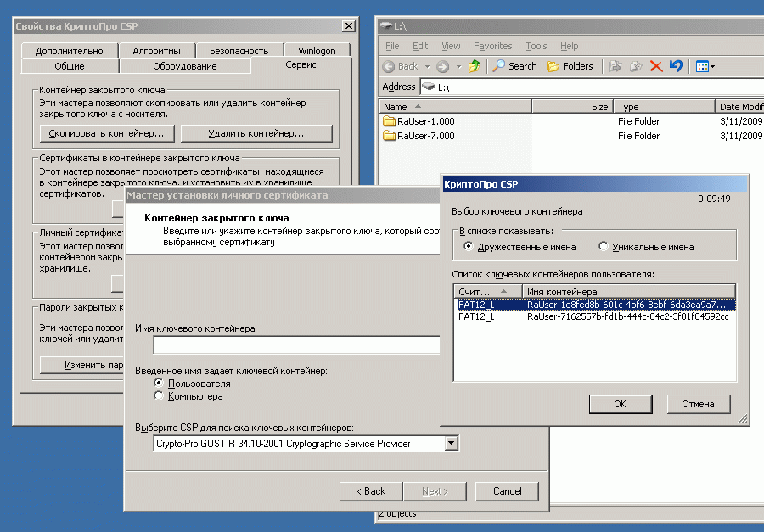764x532 pixels.
Task: Click the L:\ drive icon in title bar
Action: pyautogui.click(x=386, y=25)
